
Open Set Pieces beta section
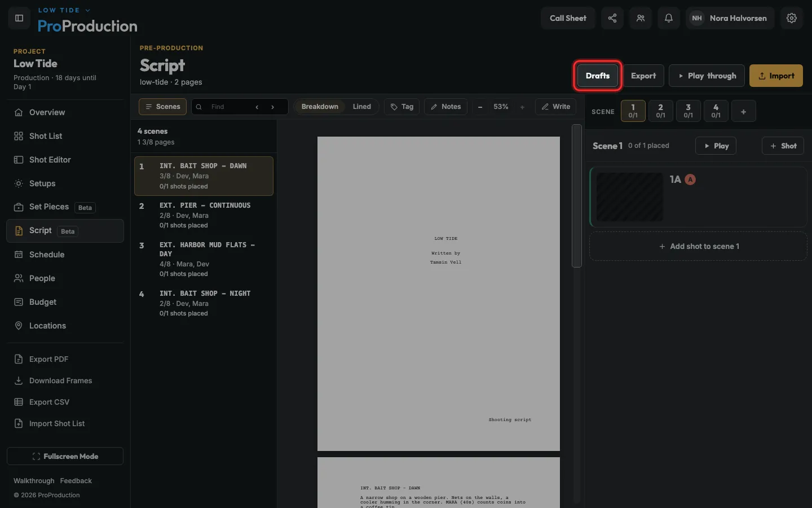65,207
